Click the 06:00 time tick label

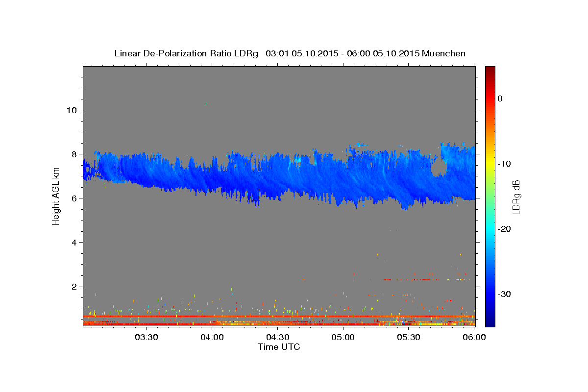coord(474,337)
